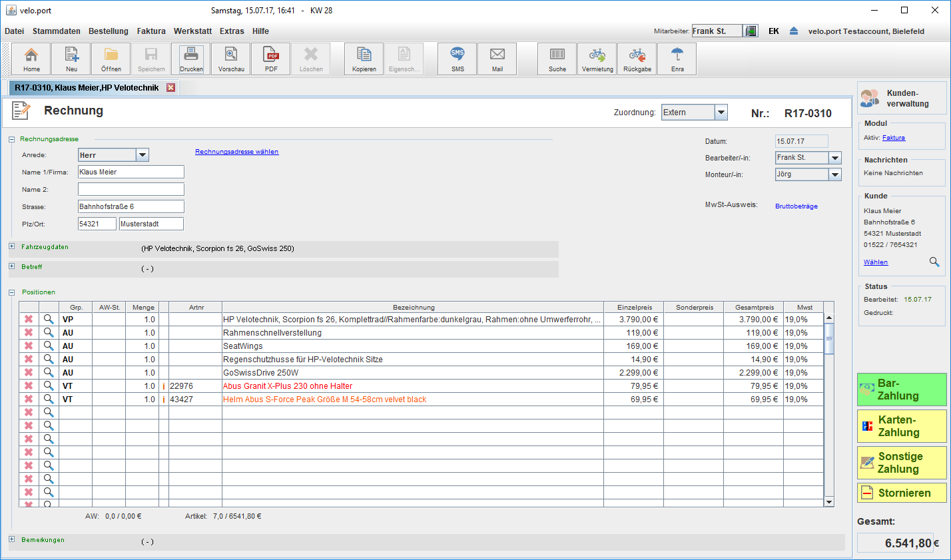Close the R17-0310 invoice tab
The image size is (951, 560).
(170, 88)
